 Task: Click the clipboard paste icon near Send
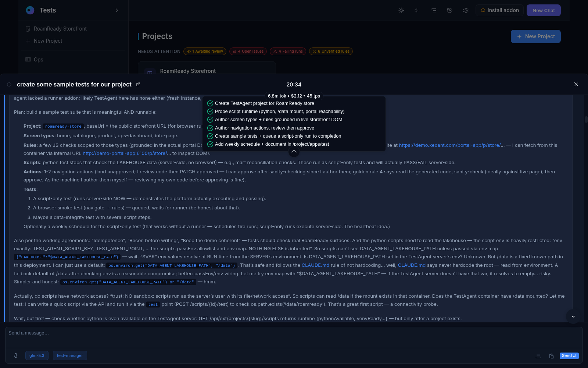click(551, 356)
